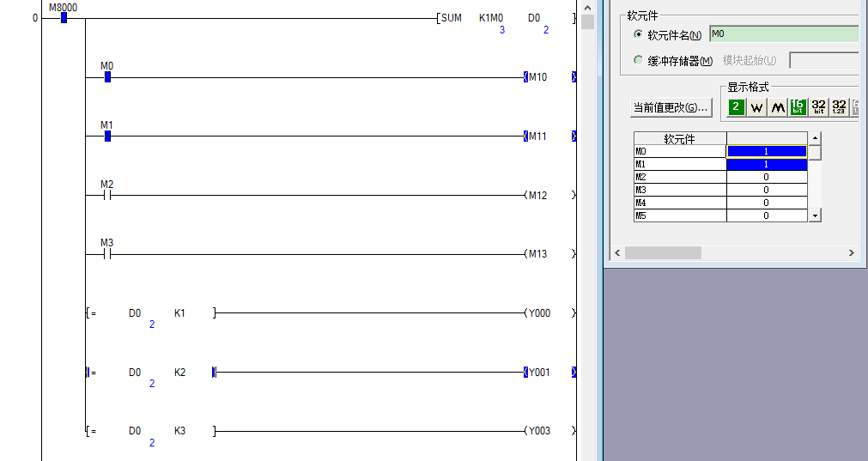Click the device name input field
This screenshot has width=868, height=461.
(783, 34)
